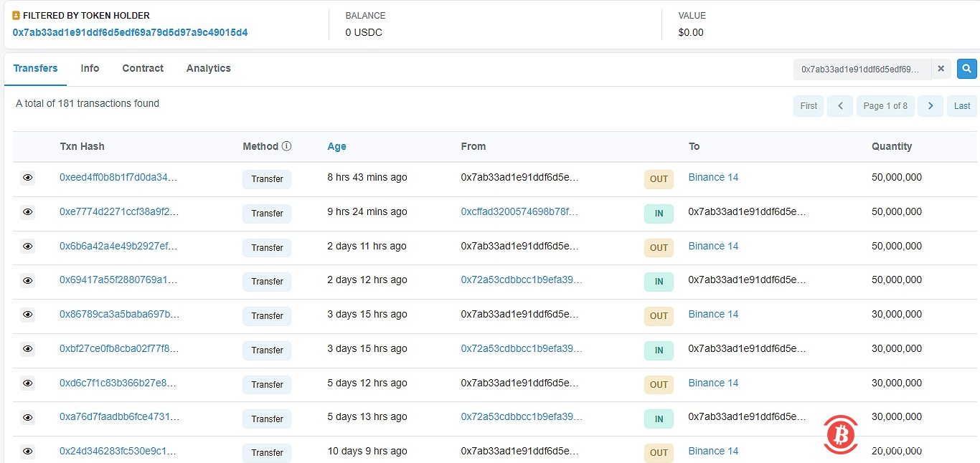
Task: Open the token holder address link at top
Action: pyautogui.click(x=130, y=32)
